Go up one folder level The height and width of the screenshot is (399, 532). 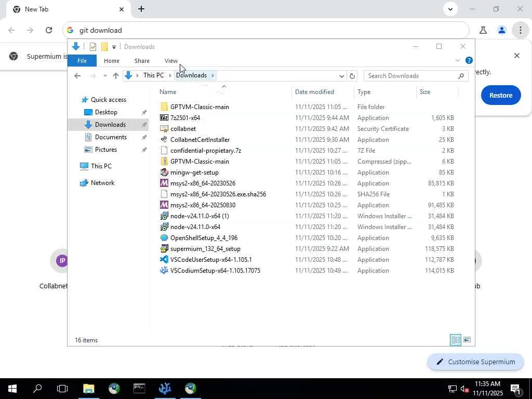116,76
